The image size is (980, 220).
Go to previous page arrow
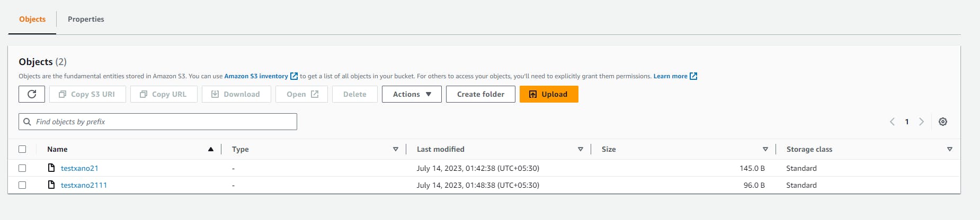[892, 122]
